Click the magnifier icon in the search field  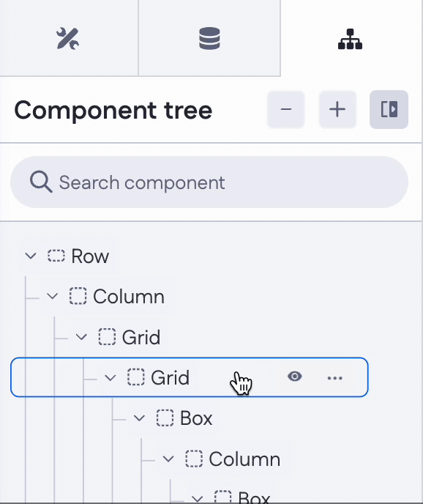coord(41,182)
